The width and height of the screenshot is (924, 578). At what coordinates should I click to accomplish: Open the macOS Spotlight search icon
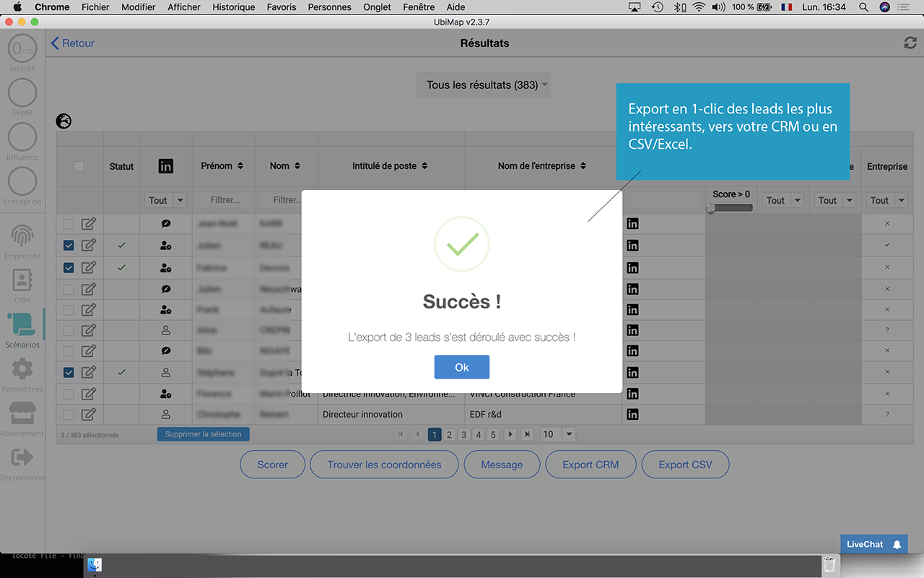click(863, 7)
